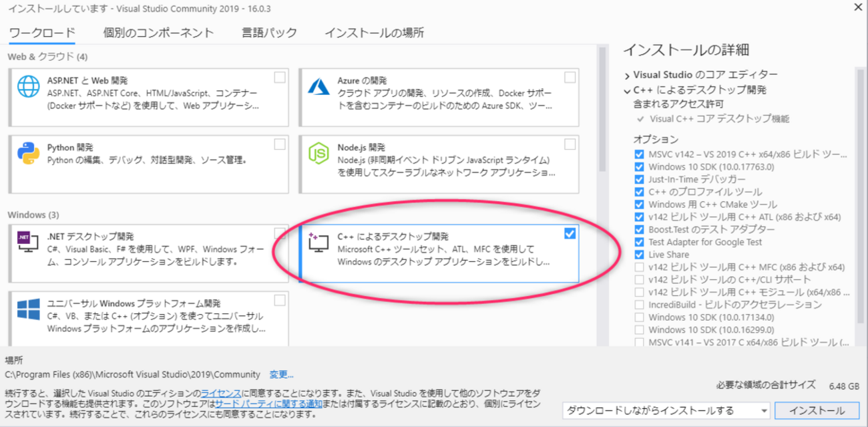The image size is (868, 427).
Task: Uncheck Windows 用 C++ CMake ツール option
Action: click(640, 204)
